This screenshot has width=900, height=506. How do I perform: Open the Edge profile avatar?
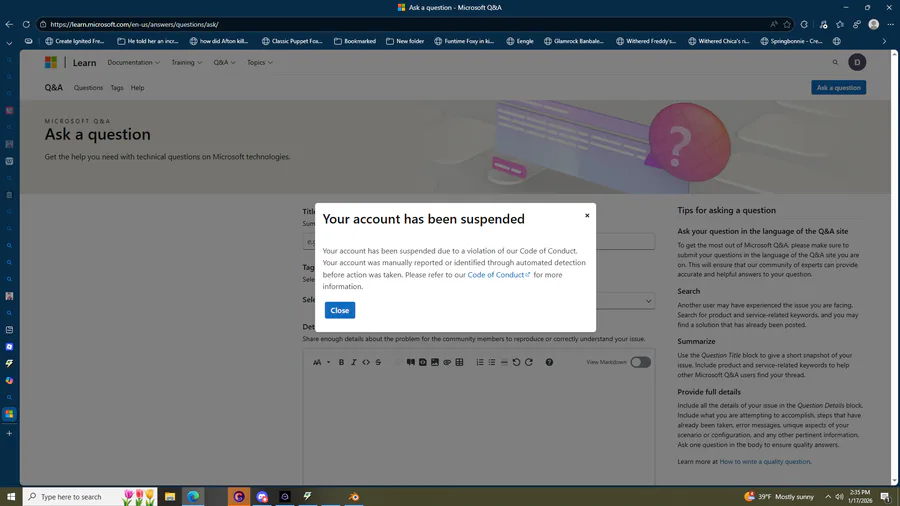tap(874, 24)
